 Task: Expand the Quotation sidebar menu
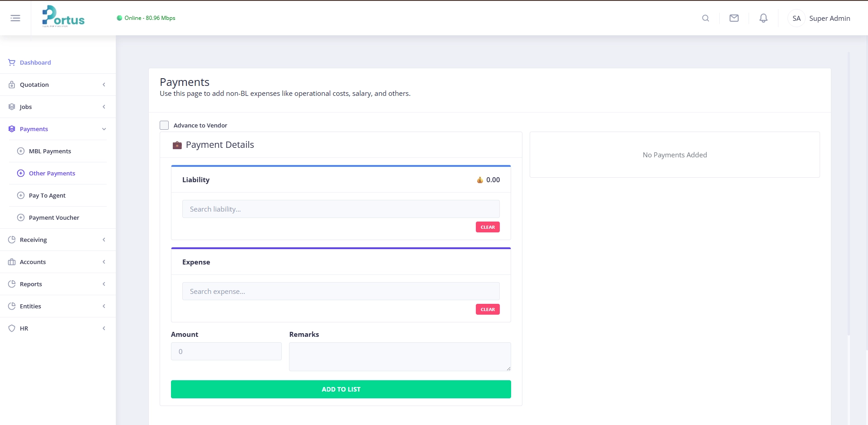pos(57,85)
